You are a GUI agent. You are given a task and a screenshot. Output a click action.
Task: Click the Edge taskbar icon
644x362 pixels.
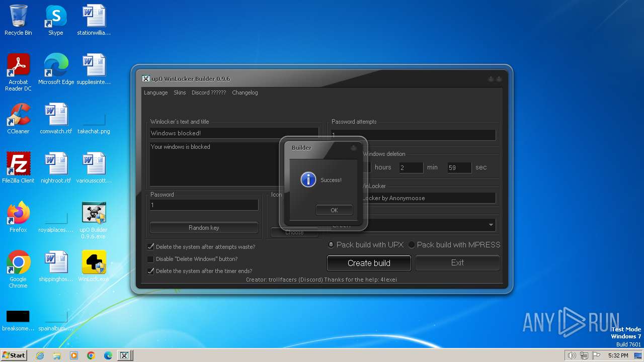click(108, 355)
